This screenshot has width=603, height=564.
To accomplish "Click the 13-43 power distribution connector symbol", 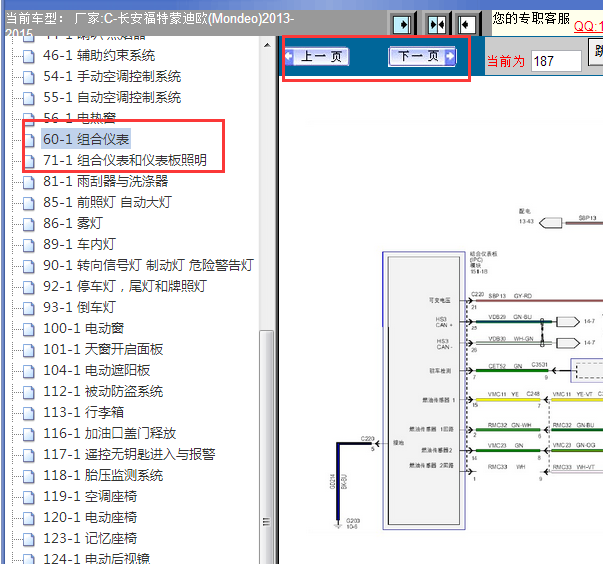I will click(x=551, y=223).
